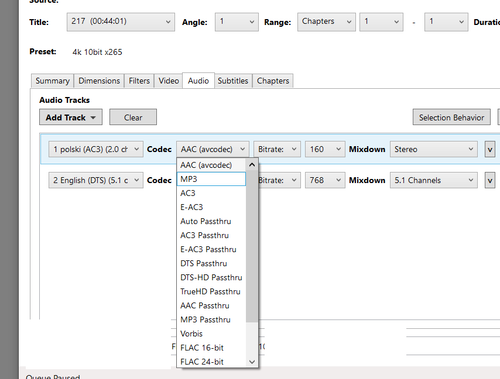This screenshot has height=379, width=500.
Task: Click the codec list scrollbar thumb
Action: (252, 246)
